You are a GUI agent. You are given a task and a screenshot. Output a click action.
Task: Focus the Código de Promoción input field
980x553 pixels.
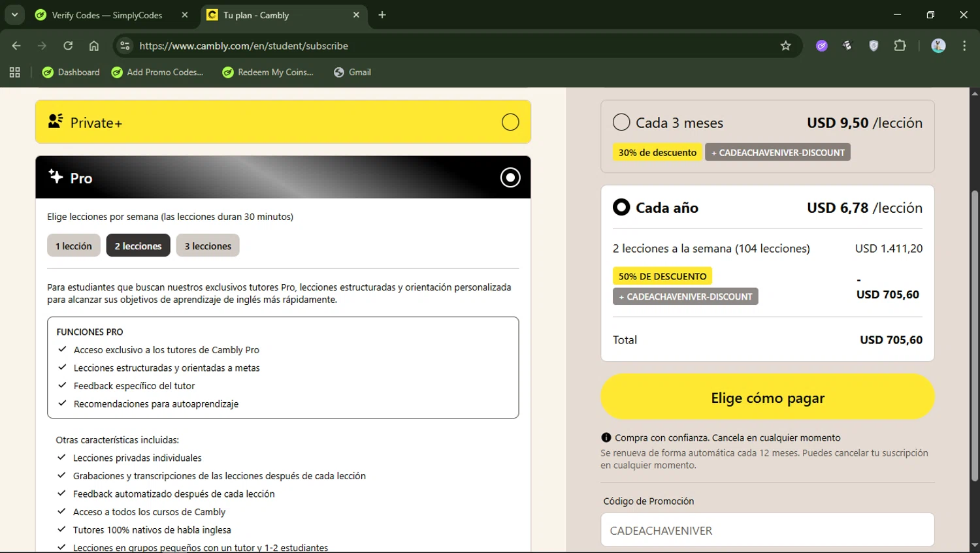[768, 530]
